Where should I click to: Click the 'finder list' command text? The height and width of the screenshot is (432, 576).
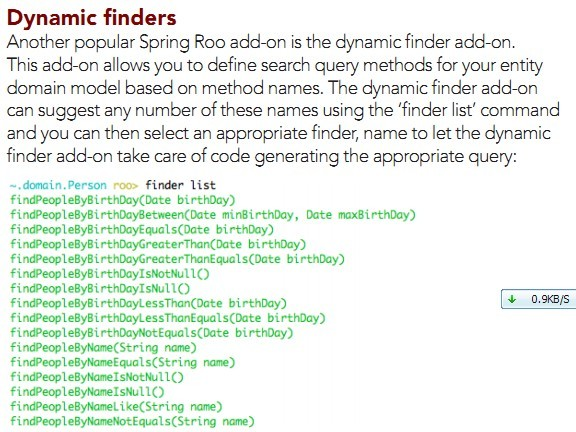click(180, 185)
